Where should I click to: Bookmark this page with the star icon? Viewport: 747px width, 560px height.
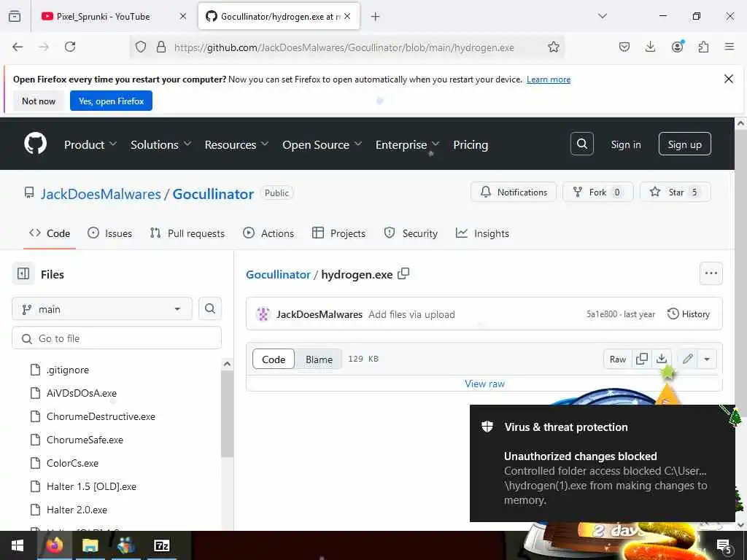pyautogui.click(x=553, y=47)
